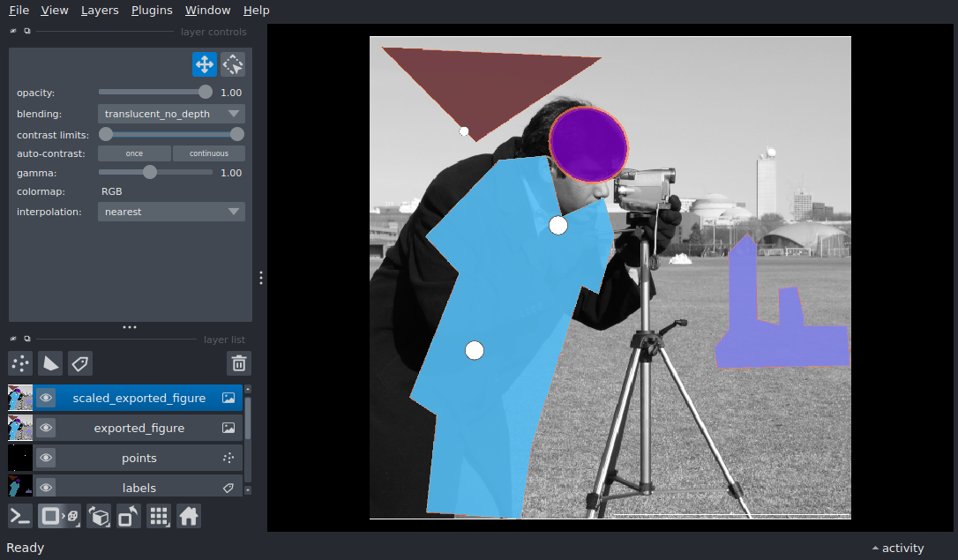Click the contrast limits upper handle

(x=237, y=134)
